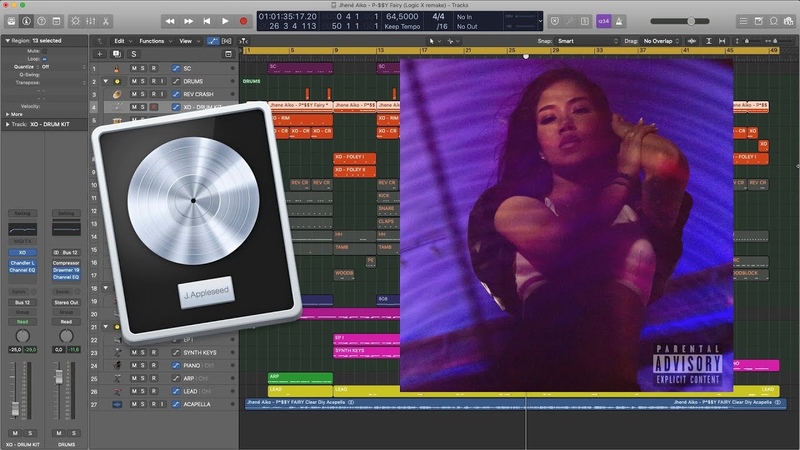Collapse the Region 13 selected disclosure triangle

(7, 40)
